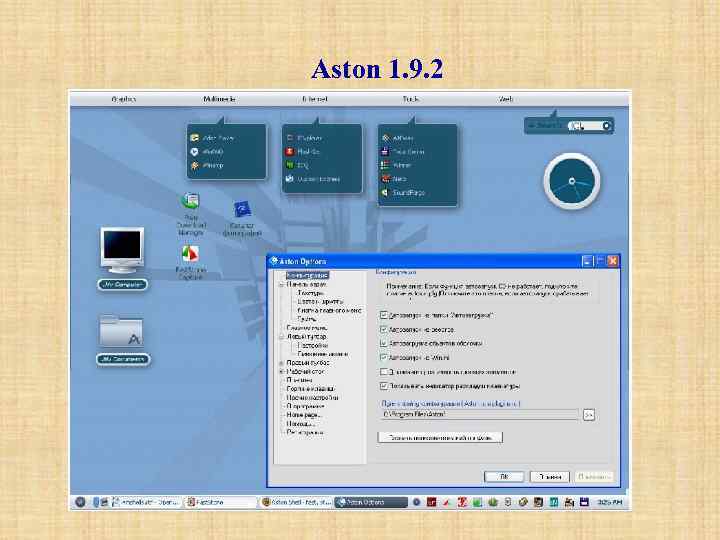Click the purple floppy tray icon

[x=584, y=502]
